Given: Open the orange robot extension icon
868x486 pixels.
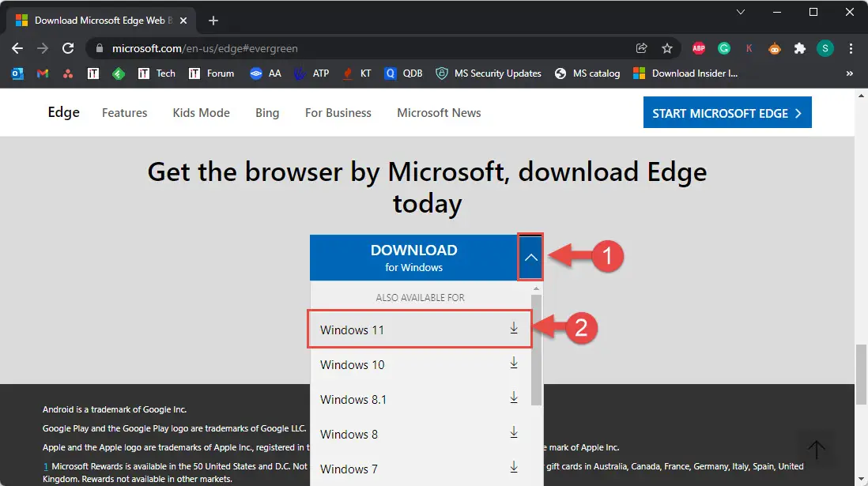Looking at the screenshot, I should (775, 48).
